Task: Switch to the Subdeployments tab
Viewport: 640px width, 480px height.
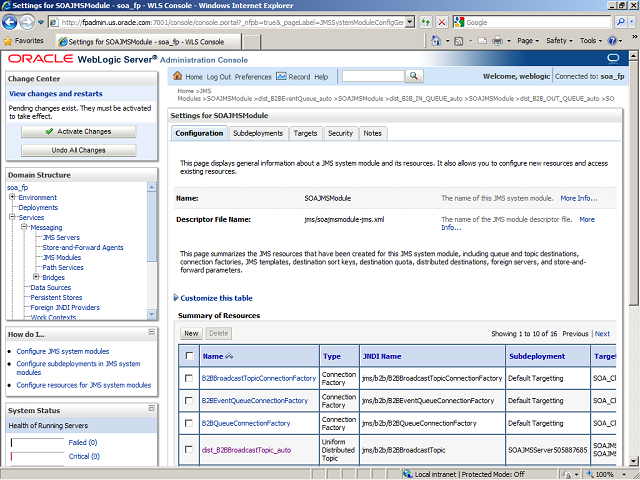Action: [257, 133]
